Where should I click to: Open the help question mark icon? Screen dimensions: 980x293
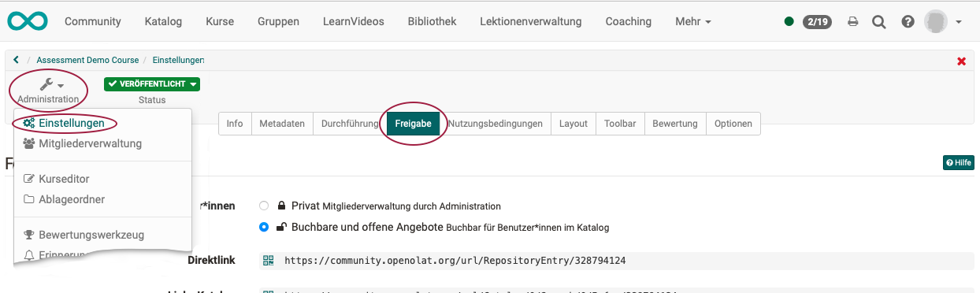[x=908, y=22]
